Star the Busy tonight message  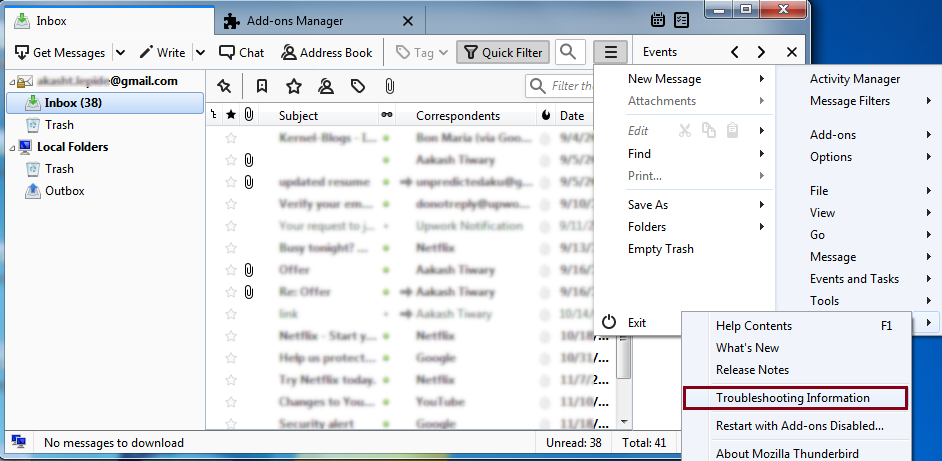tap(231, 248)
